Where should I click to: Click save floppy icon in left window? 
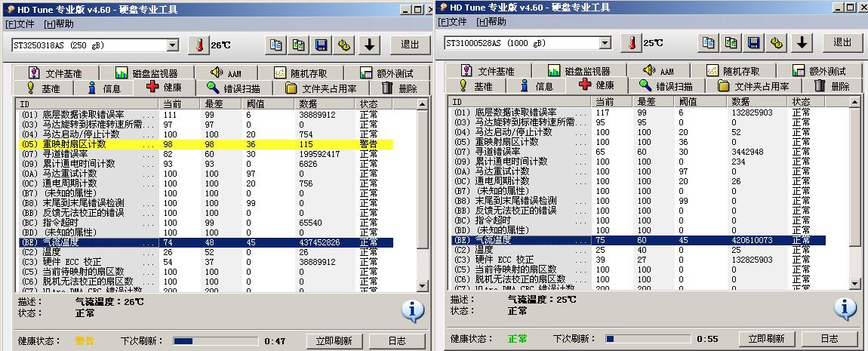[322, 45]
